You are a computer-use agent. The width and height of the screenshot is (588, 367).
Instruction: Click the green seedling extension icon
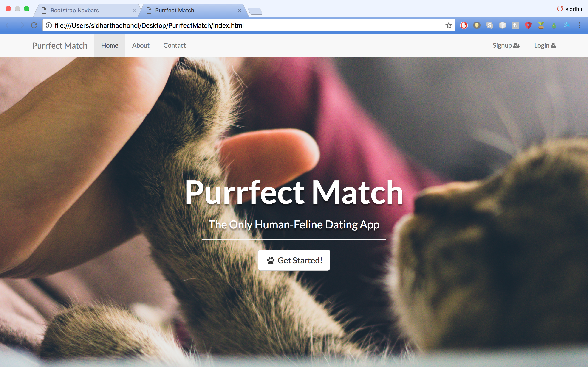[x=541, y=25]
